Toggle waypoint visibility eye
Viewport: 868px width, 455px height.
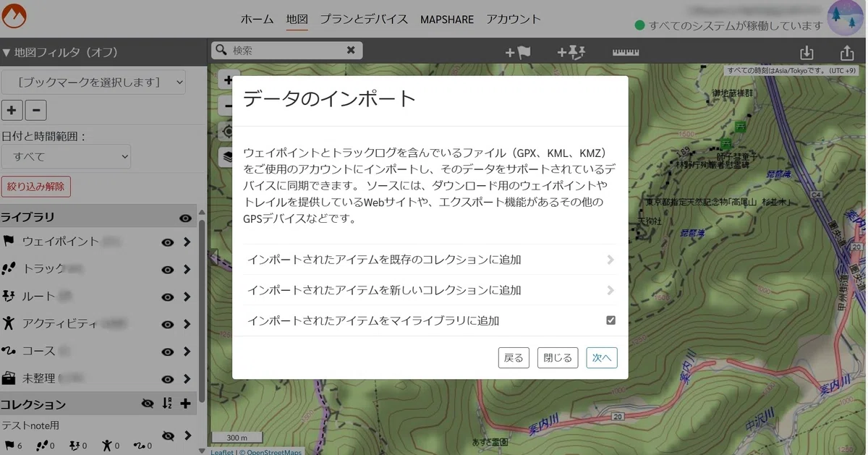pyautogui.click(x=168, y=242)
